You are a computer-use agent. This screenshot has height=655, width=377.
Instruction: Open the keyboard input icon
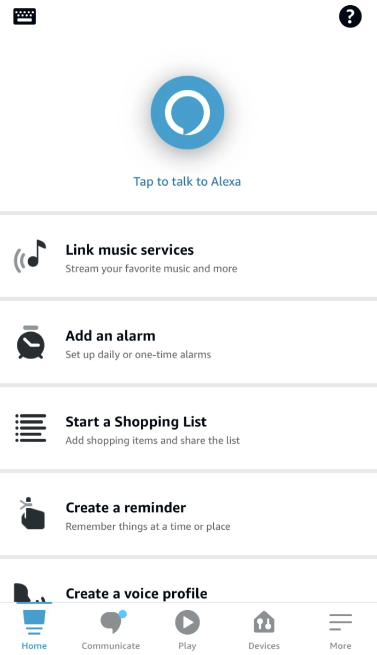(24, 17)
